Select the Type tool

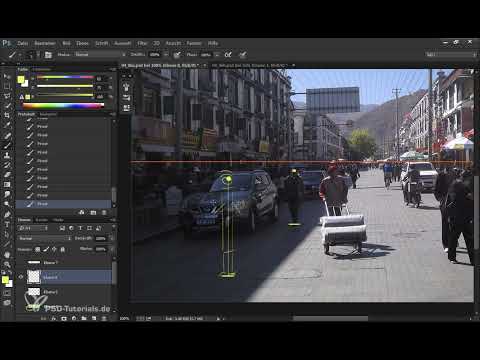[7, 224]
